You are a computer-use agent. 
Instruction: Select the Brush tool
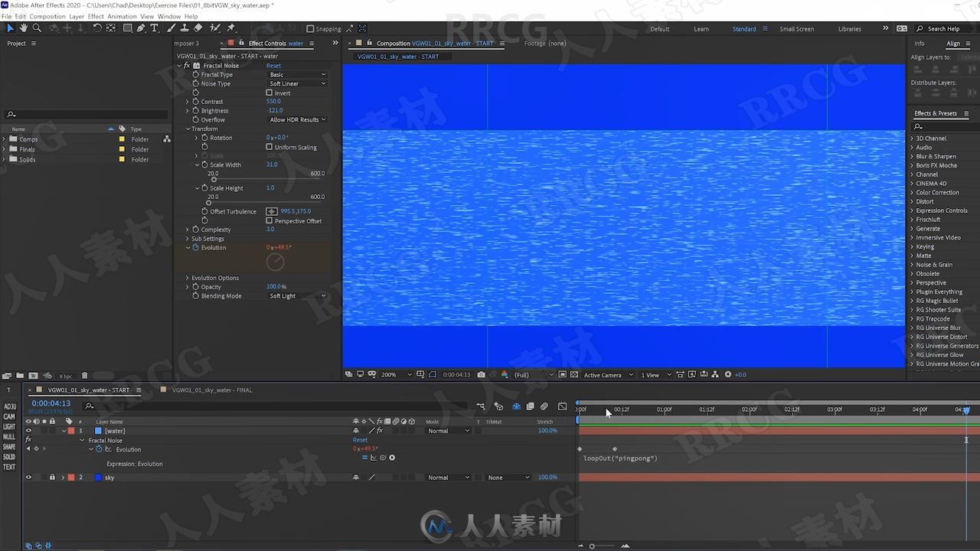click(x=171, y=28)
